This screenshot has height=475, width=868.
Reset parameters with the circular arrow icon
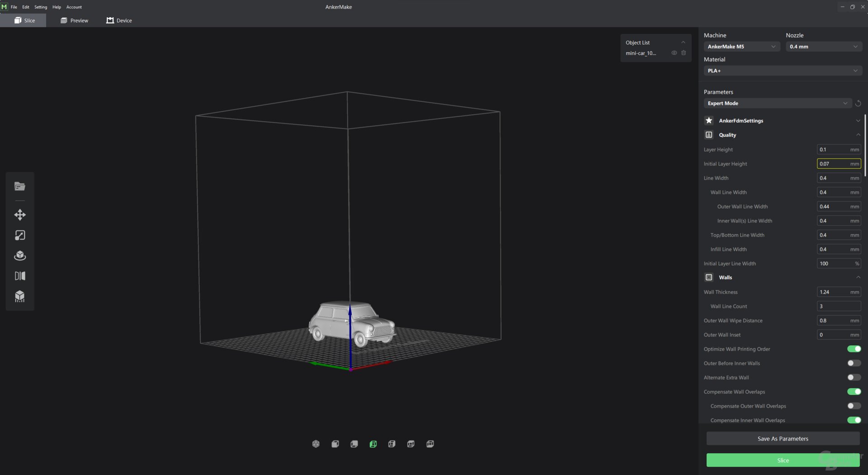(858, 104)
